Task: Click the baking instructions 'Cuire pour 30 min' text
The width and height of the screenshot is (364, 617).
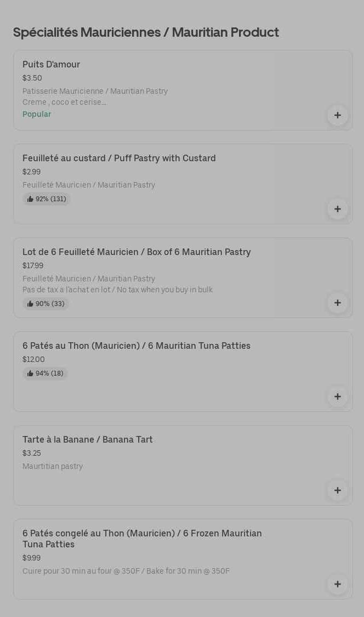Action: (x=126, y=571)
